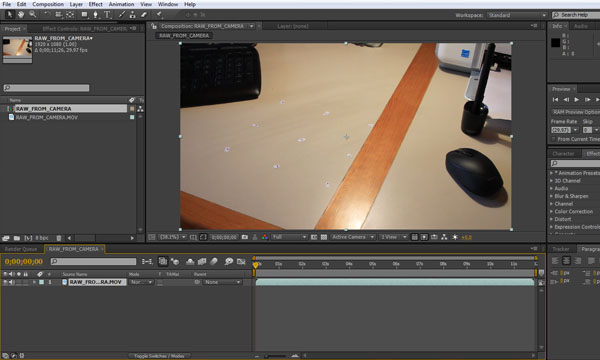
Task: Delete selected project item with trash icon
Action: pyautogui.click(x=59, y=238)
